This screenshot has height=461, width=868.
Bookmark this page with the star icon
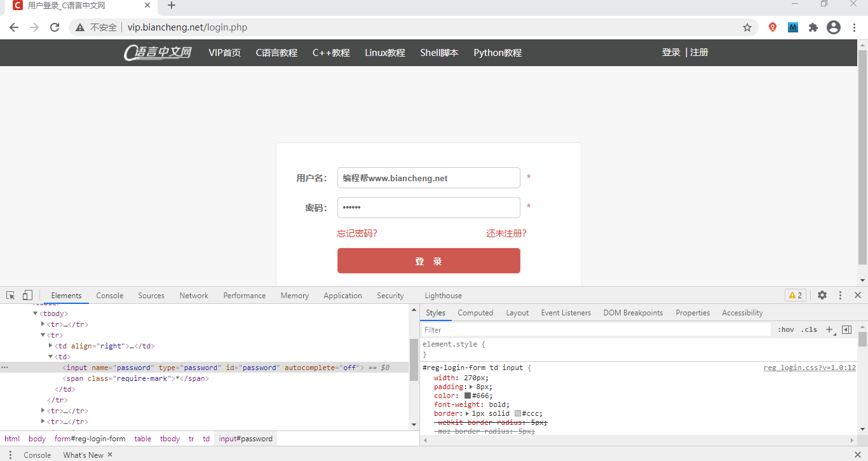pyautogui.click(x=747, y=27)
